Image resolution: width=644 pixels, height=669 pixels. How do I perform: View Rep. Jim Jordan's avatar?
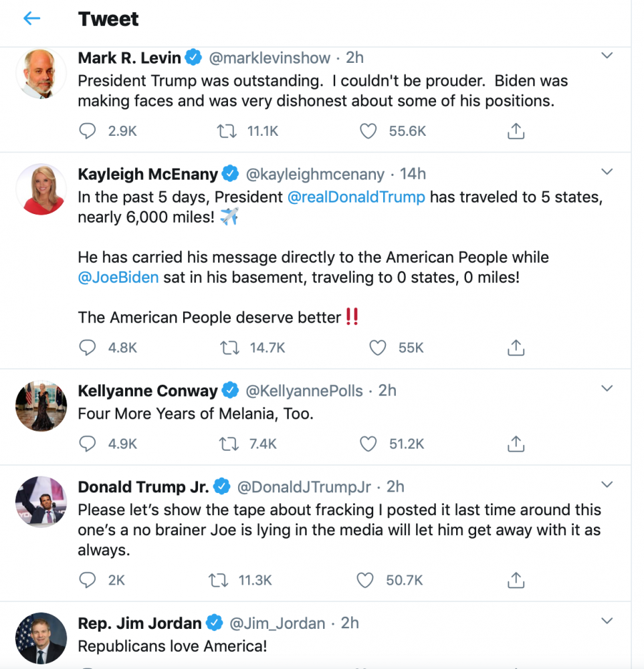[x=41, y=638]
